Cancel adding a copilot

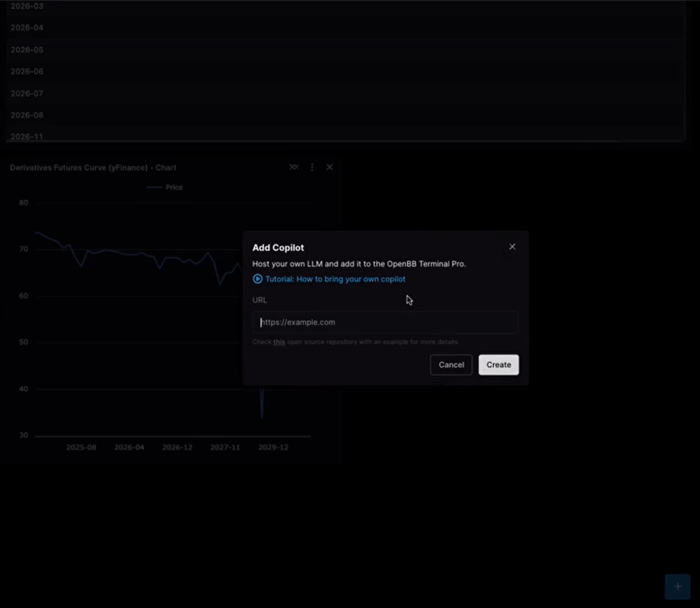coord(451,365)
